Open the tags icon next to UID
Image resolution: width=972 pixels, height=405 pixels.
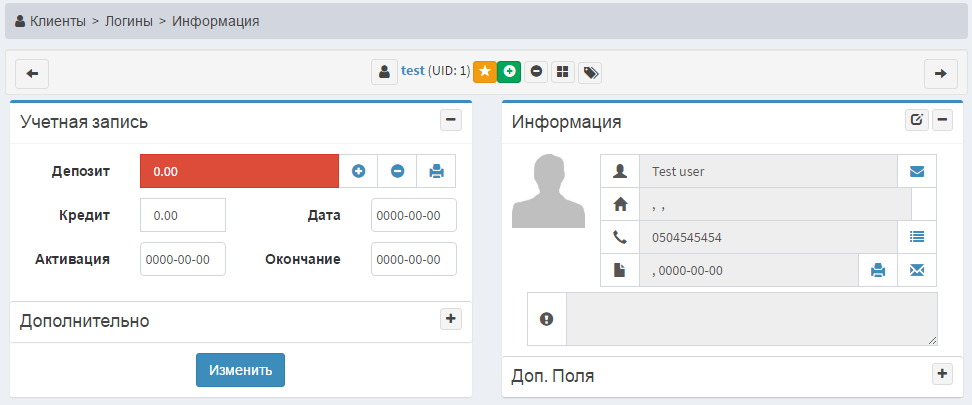(x=590, y=72)
